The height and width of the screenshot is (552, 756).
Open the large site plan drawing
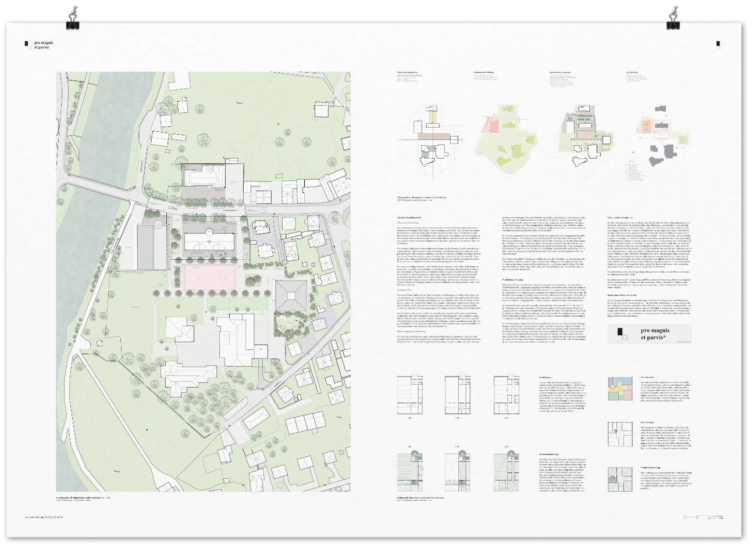point(204,284)
